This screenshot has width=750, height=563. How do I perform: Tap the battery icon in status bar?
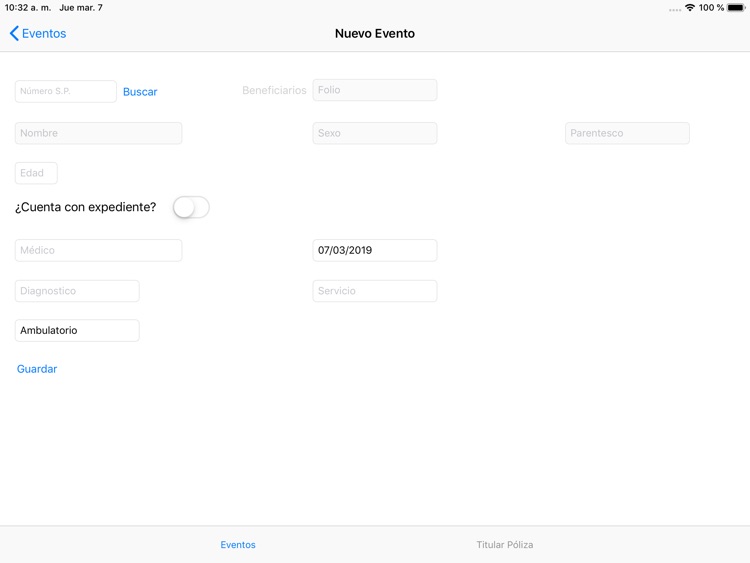click(736, 8)
